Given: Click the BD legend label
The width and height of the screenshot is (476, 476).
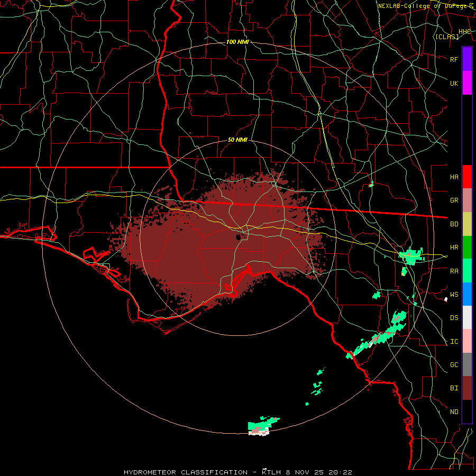Looking at the screenshot, I should coord(454,224).
